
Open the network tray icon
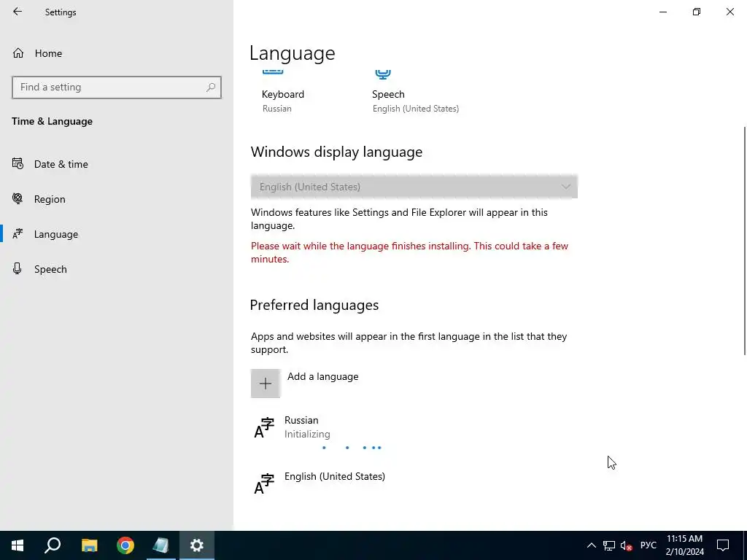(x=609, y=545)
